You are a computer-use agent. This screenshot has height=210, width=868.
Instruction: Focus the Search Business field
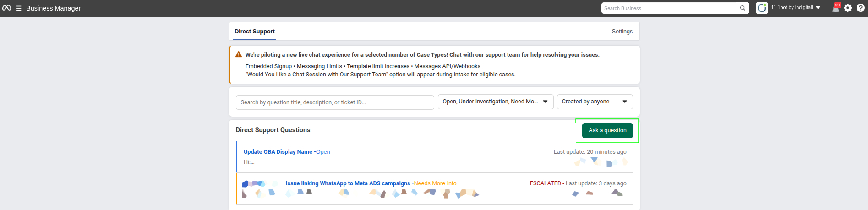675,8
